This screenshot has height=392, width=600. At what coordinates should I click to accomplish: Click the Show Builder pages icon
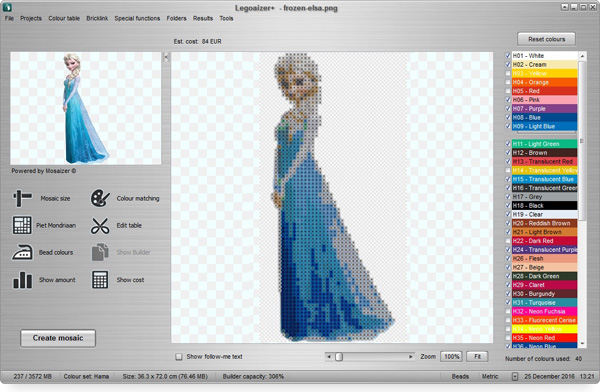(x=100, y=252)
